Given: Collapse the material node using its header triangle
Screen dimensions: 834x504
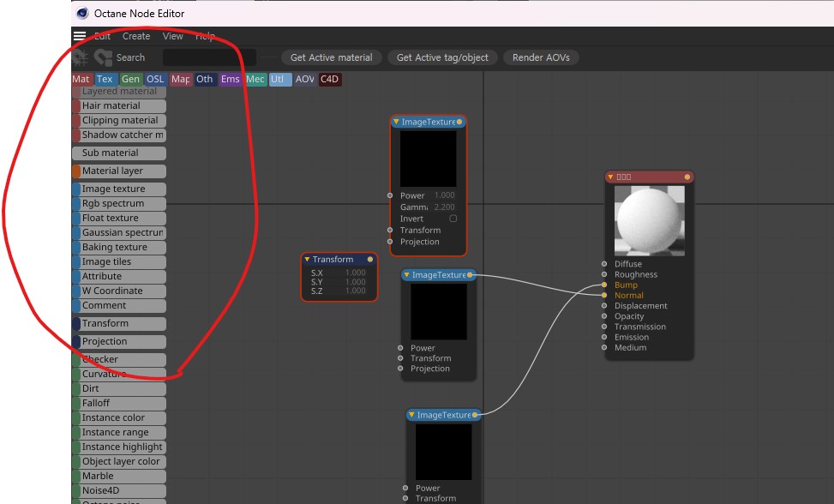Looking at the screenshot, I should (610, 177).
